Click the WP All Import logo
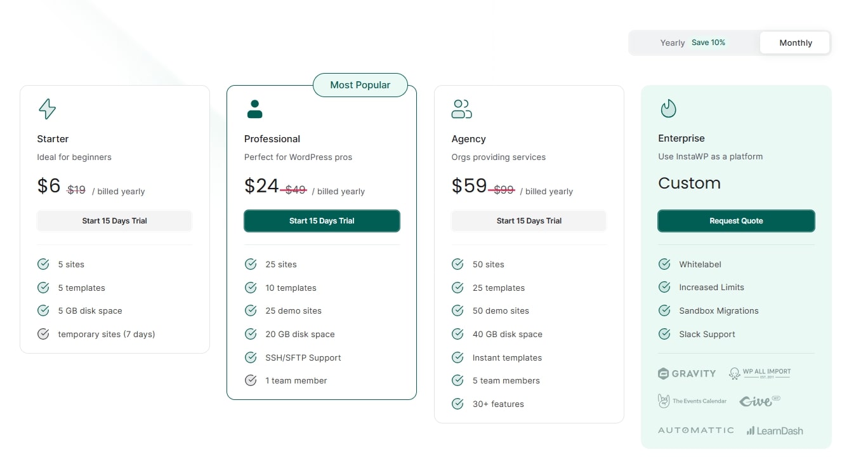The image size is (868, 466). 760,373
